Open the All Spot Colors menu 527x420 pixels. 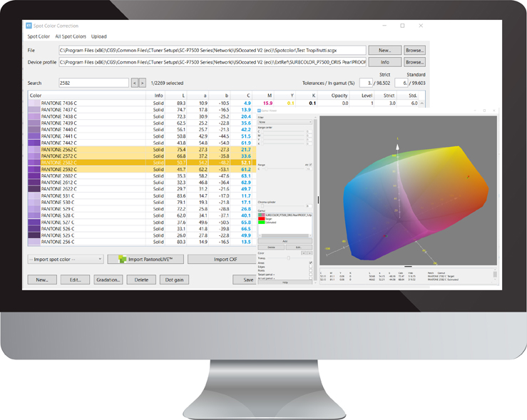point(70,36)
